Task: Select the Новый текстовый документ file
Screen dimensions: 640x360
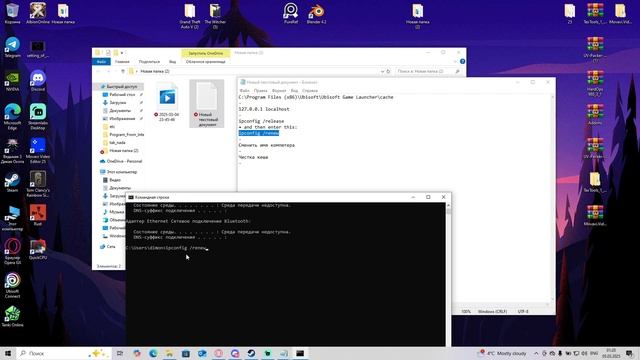Action: pyautogui.click(x=207, y=104)
